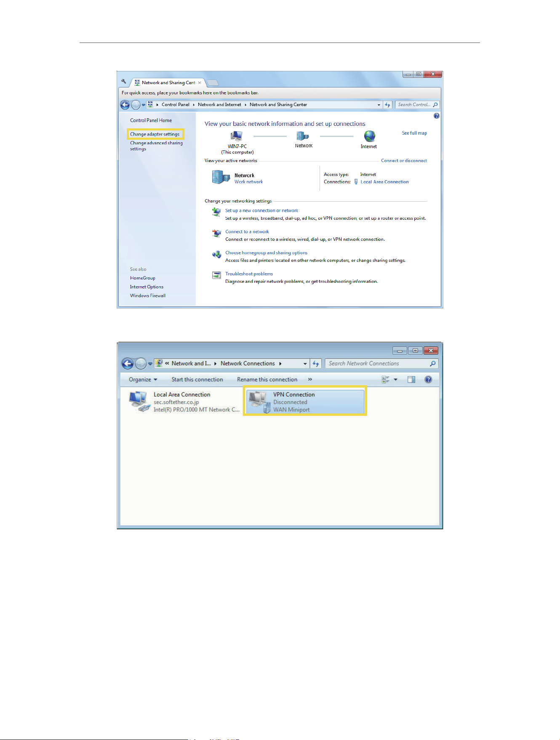
Task: Close the Network and Sharing Center tab
Action: [x=200, y=83]
